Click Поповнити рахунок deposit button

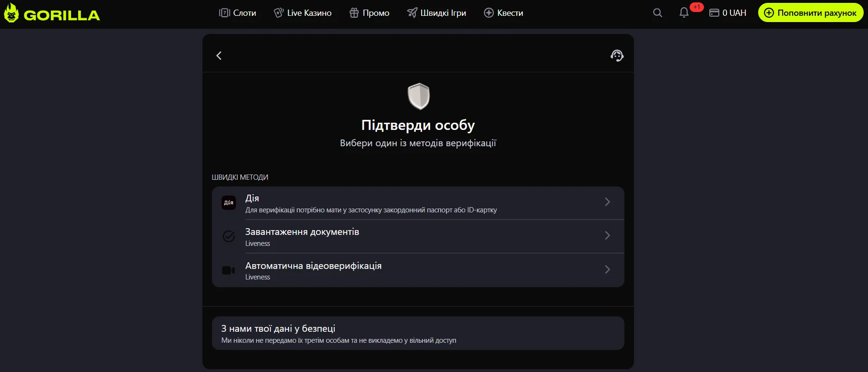[x=811, y=13]
